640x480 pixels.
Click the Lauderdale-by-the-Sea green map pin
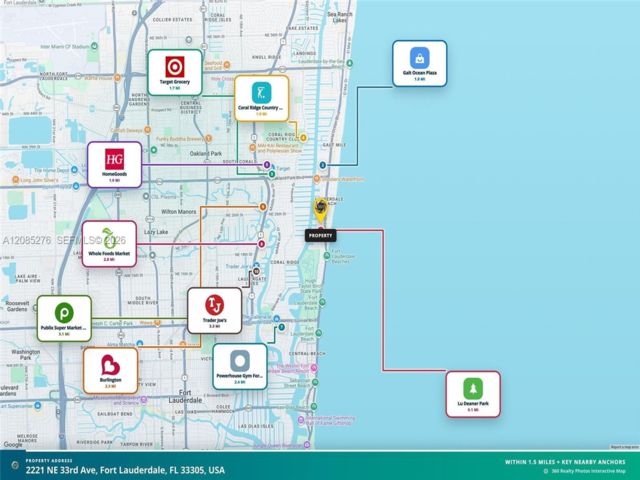(350, 63)
